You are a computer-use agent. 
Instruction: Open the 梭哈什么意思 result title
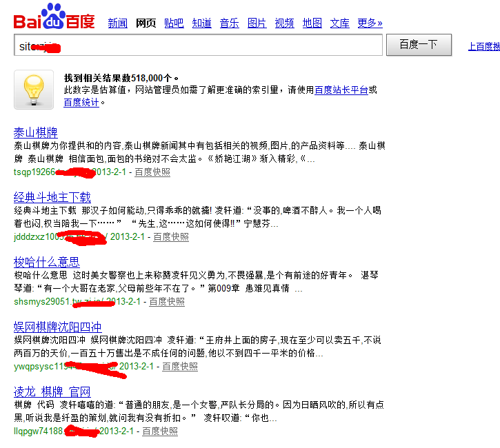47,262
